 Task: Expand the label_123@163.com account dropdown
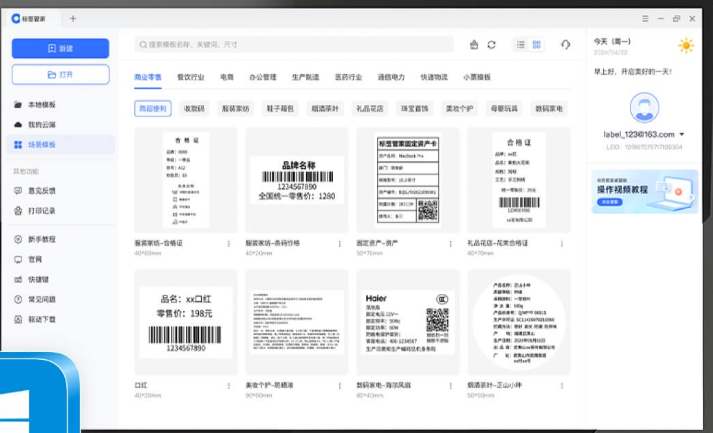coord(682,135)
